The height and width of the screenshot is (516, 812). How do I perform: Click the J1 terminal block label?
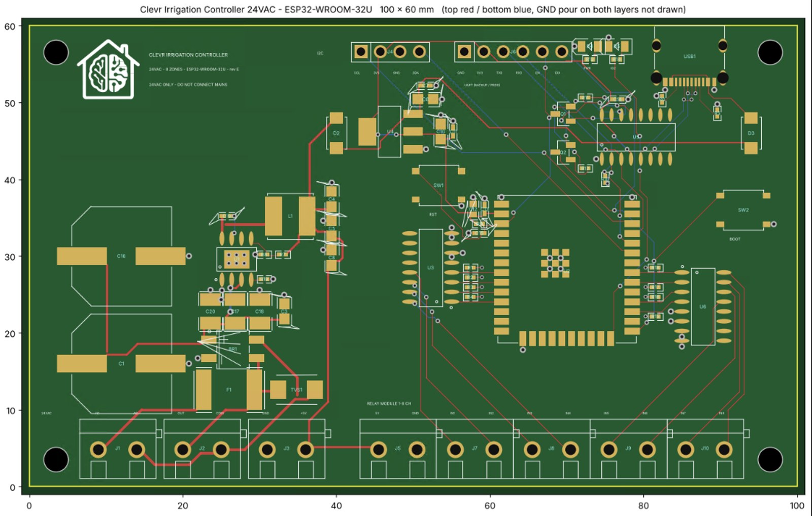118,449
